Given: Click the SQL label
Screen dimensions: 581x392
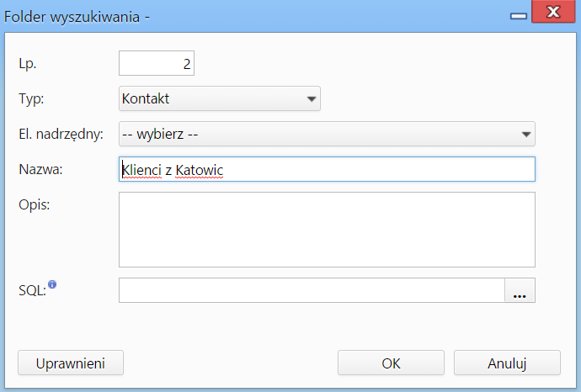Looking at the screenshot, I should (32, 290).
